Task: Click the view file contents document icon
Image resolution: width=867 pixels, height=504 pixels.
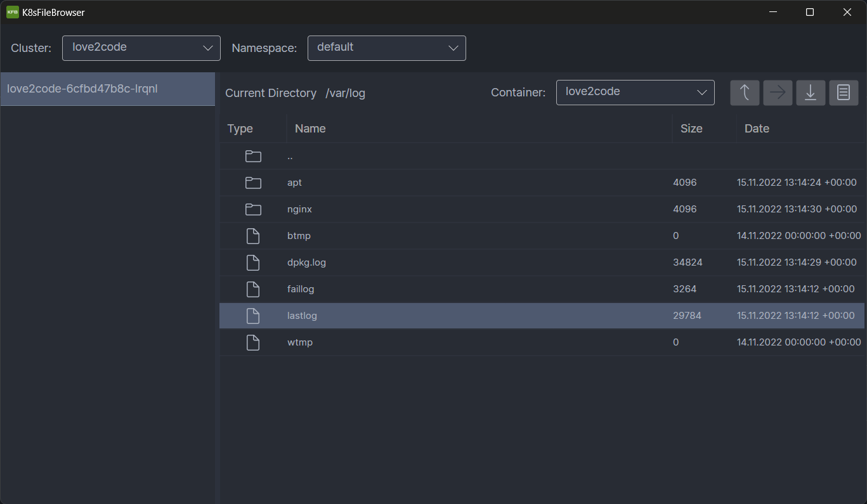Action: (844, 93)
